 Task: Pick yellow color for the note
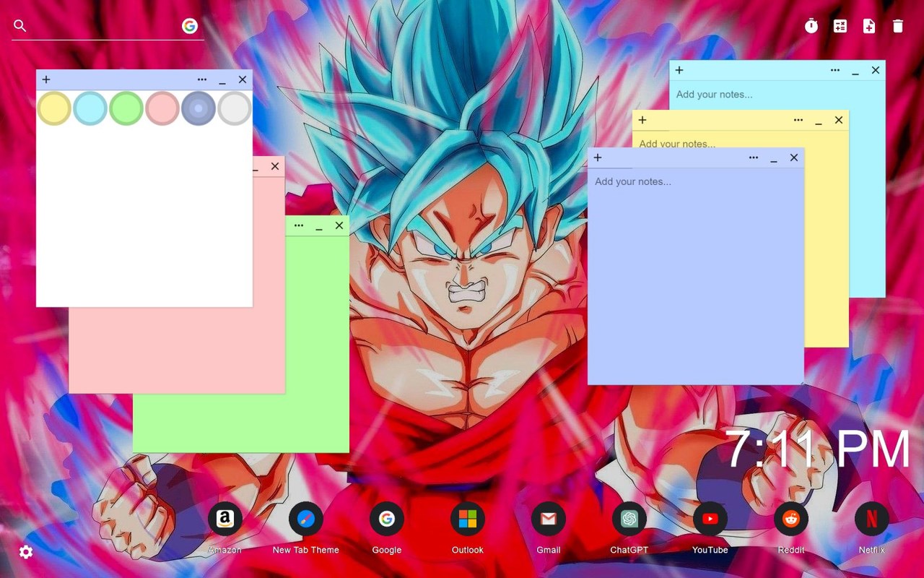[x=54, y=108]
